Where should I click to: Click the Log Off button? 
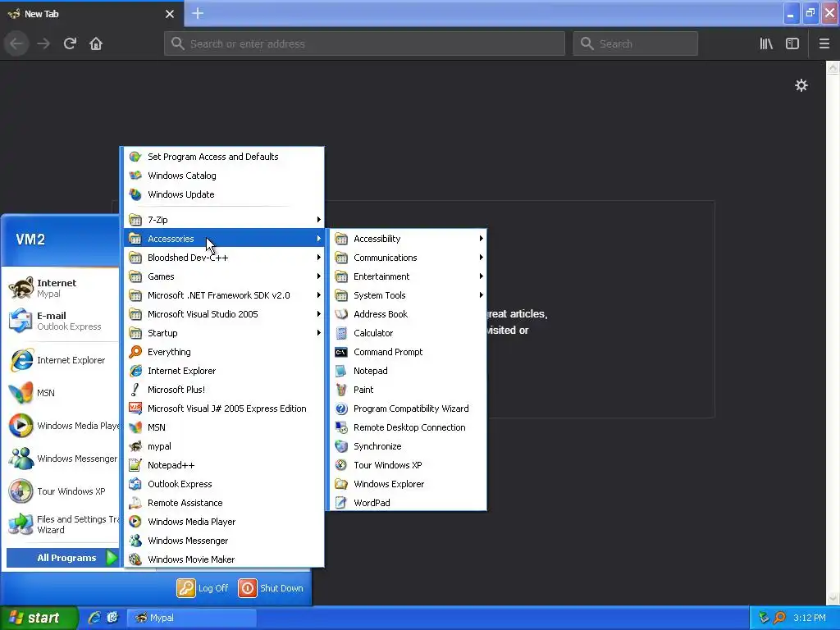pos(203,587)
